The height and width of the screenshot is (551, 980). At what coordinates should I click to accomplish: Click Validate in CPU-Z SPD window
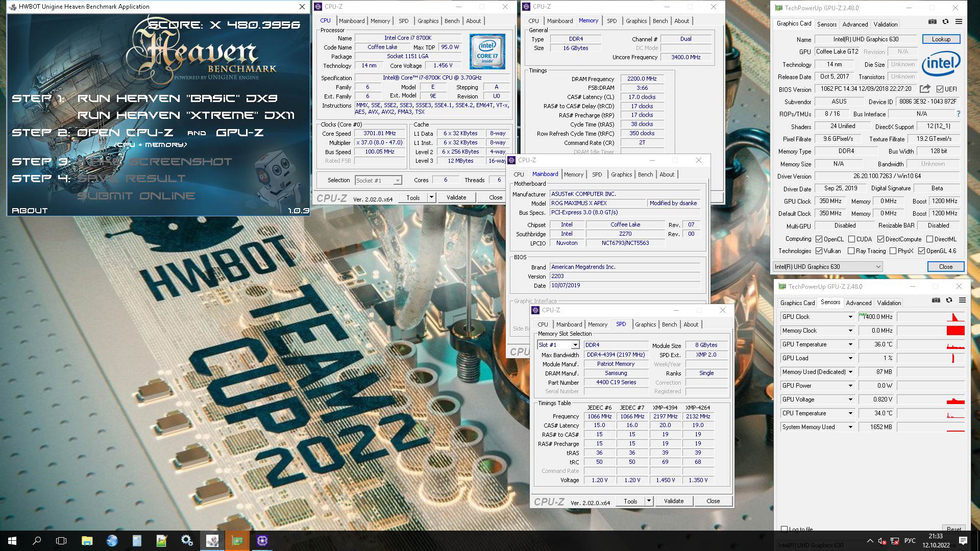[x=674, y=501]
